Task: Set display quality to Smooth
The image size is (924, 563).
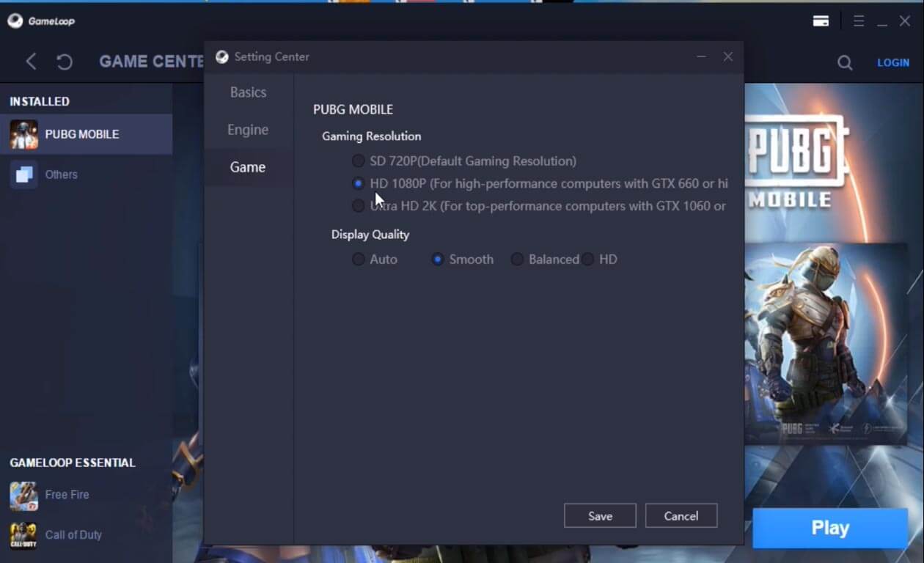Action: pos(438,259)
